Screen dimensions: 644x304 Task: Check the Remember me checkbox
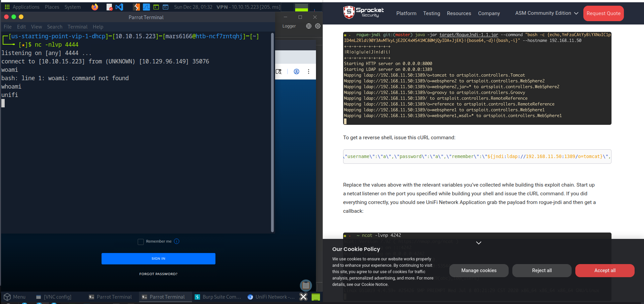coord(141,241)
